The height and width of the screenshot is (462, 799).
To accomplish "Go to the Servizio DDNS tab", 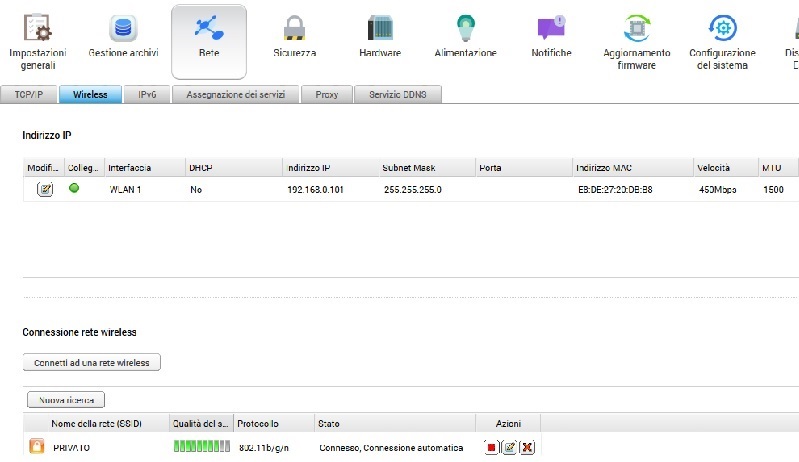I will [397, 95].
